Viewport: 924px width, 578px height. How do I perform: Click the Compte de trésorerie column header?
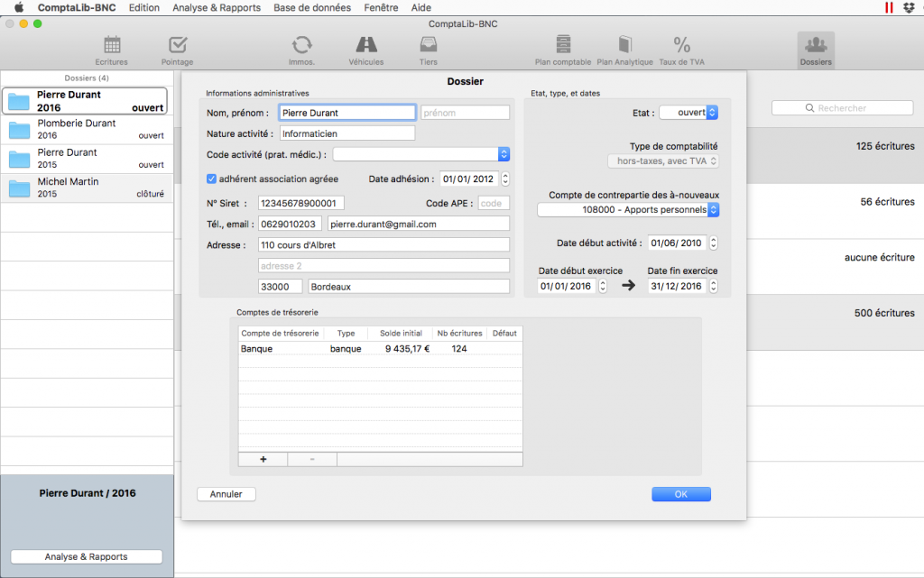point(280,333)
